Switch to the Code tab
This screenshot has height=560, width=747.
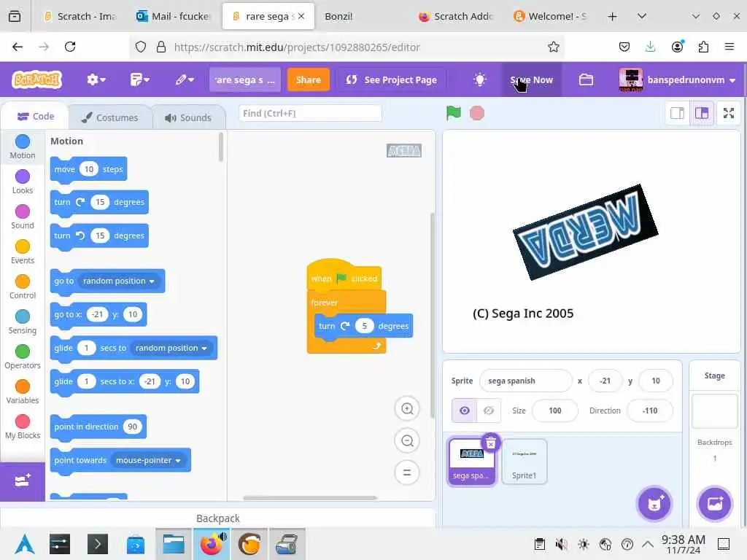click(35, 116)
